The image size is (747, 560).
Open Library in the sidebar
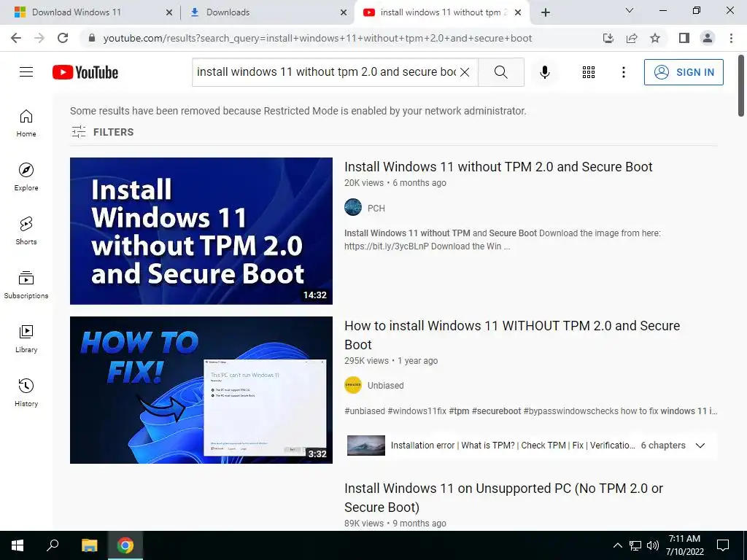pyautogui.click(x=26, y=338)
